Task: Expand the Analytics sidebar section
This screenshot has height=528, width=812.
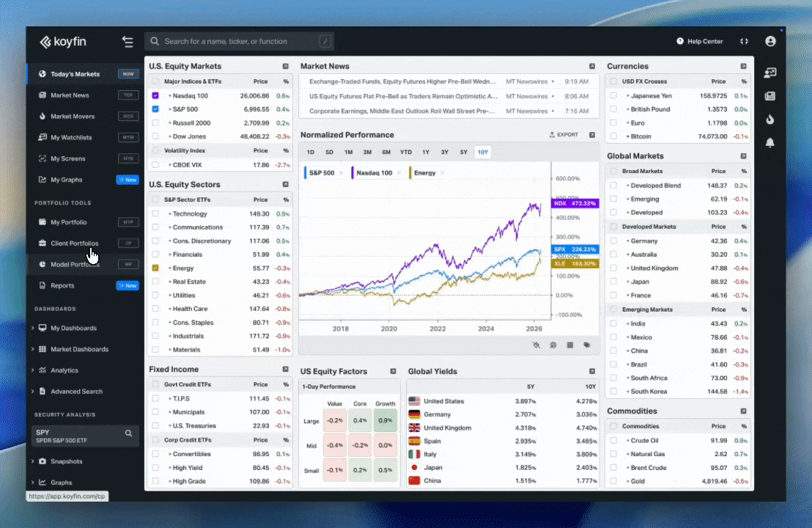Action: 33,370
